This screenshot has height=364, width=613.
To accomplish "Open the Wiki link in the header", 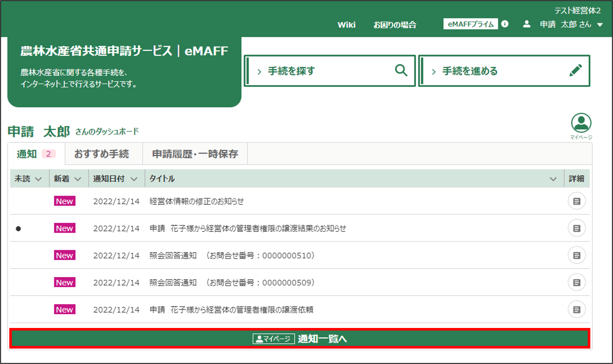I will pyautogui.click(x=346, y=24).
